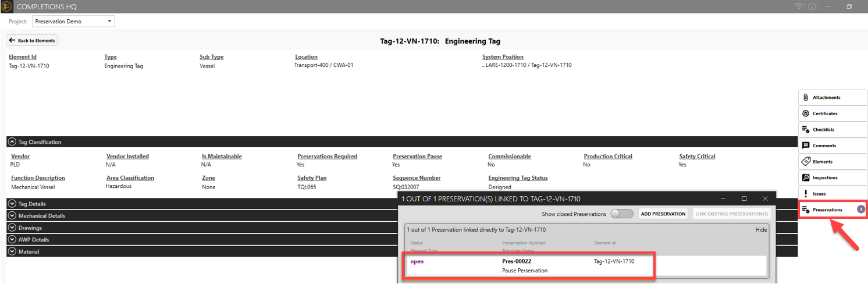Click Sub Type value Vessel

[207, 66]
